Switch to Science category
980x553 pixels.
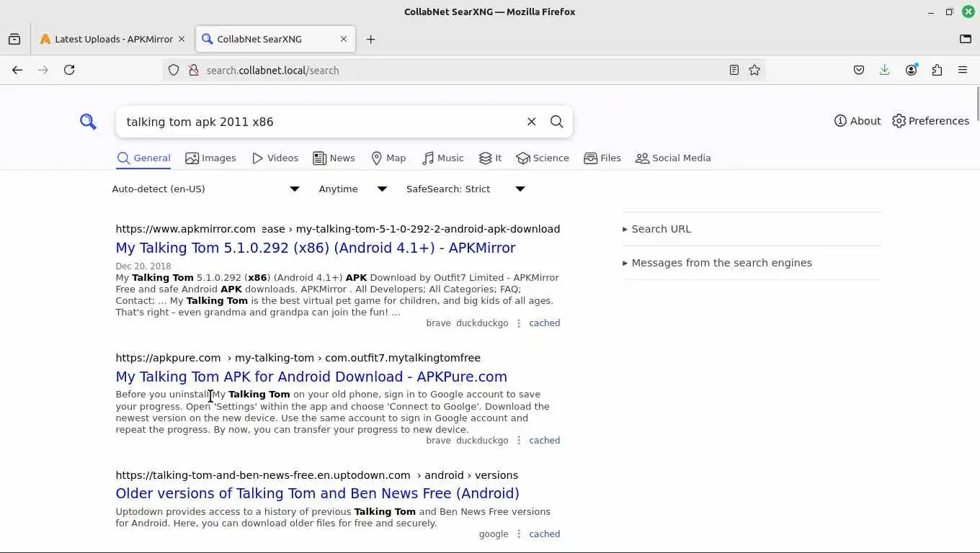(543, 158)
